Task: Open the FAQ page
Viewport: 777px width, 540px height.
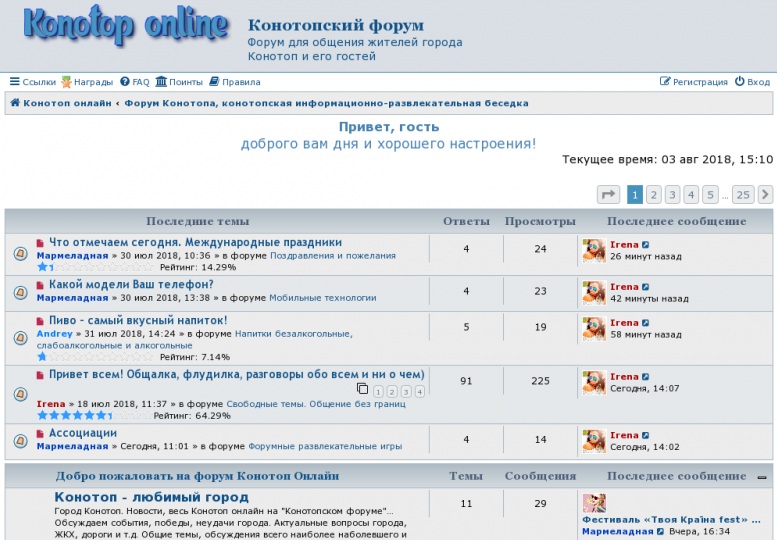Action: click(x=134, y=82)
